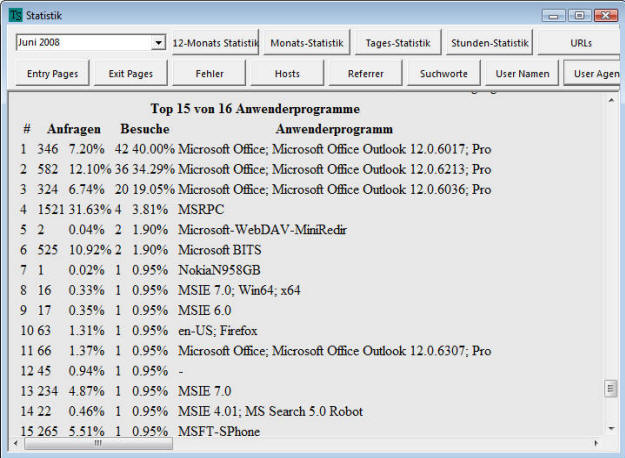This screenshot has height=458, width=625.
Task: Click the heading 'Top 15 von 16 Anwenderprogramme'
Action: [x=255, y=108]
